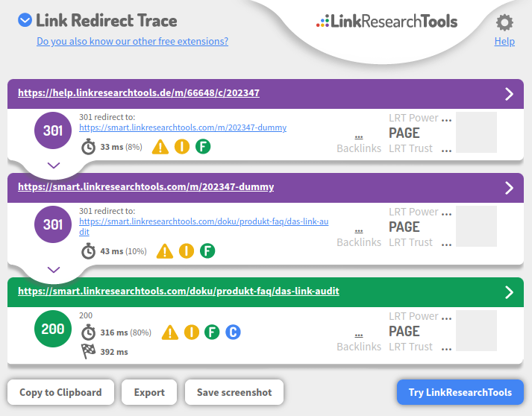This screenshot has height=416, width=532.
Task: Click yellow I icon in the 33 ms row
Action: click(182, 147)
